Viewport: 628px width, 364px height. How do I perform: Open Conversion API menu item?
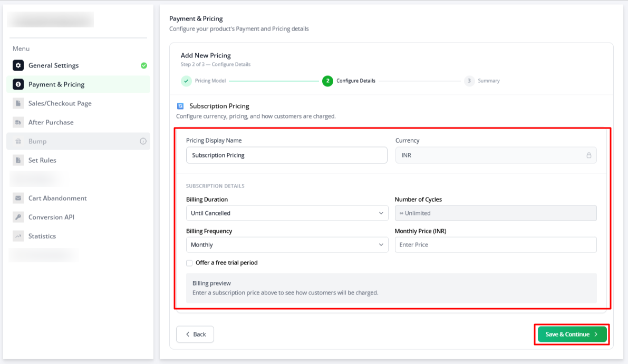(79, 217)
